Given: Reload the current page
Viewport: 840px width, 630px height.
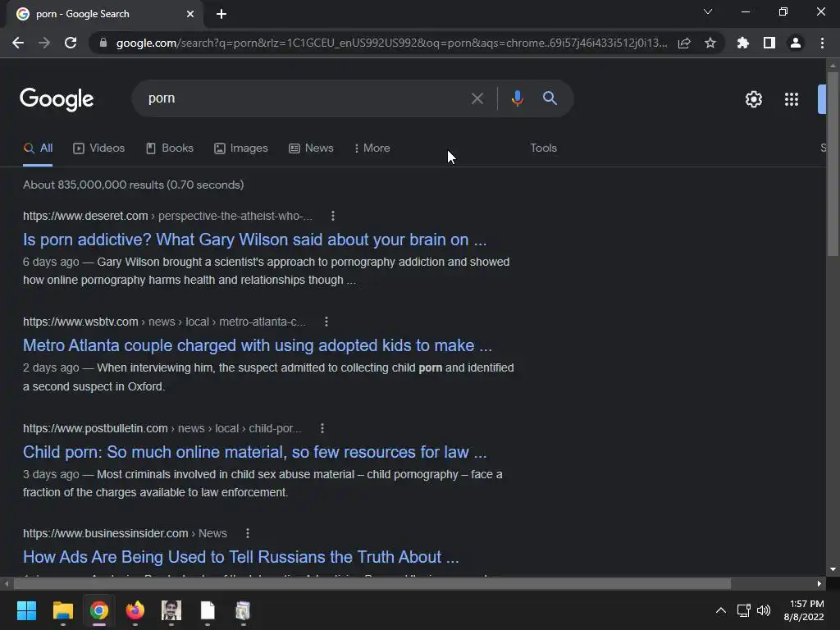Looking at the screenshot, I should (71, 43).
